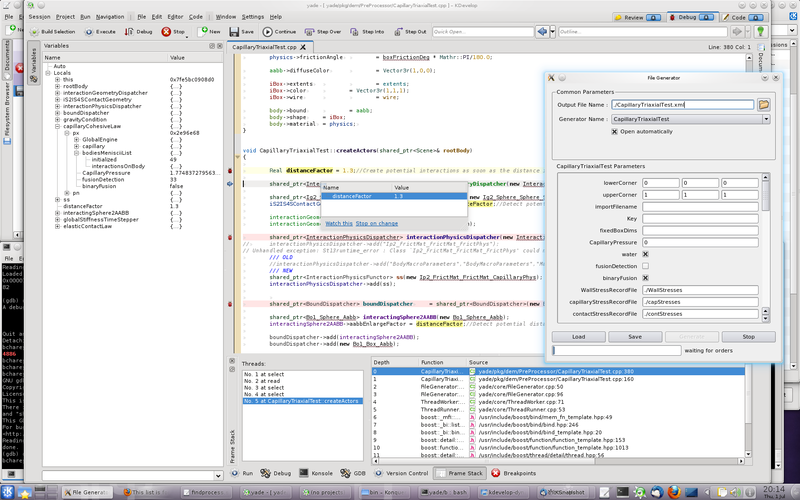
Task: Click the Save button in File Generator
Action: pos(635,337)
